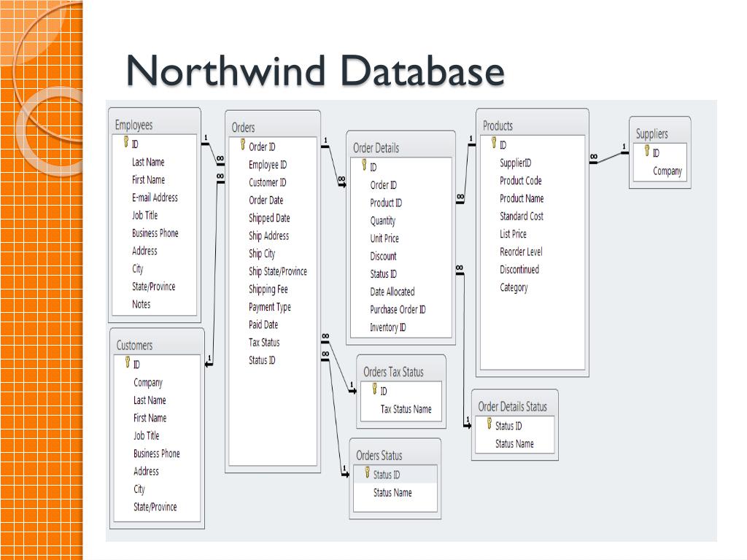Click Status ID field in Orders table
The image size is (747, 560).
pyautogui.click(x=262, y=360)
